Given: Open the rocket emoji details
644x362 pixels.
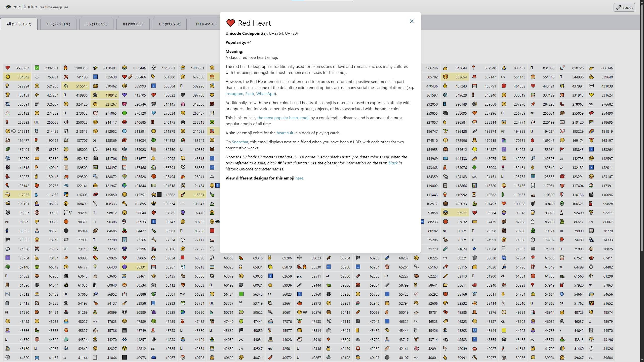Looking at the screenshot, I should click(562, 68).
